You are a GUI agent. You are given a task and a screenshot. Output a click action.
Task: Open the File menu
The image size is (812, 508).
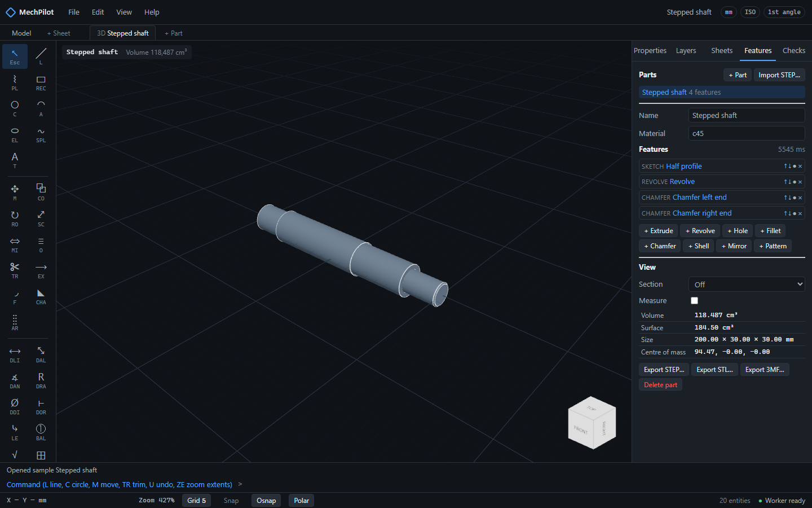point(74,12)
